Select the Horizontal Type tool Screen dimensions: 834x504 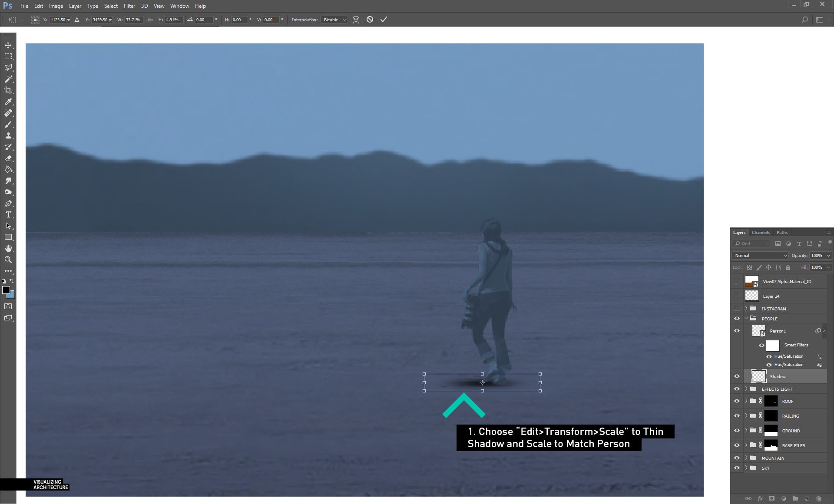[8, 215]
